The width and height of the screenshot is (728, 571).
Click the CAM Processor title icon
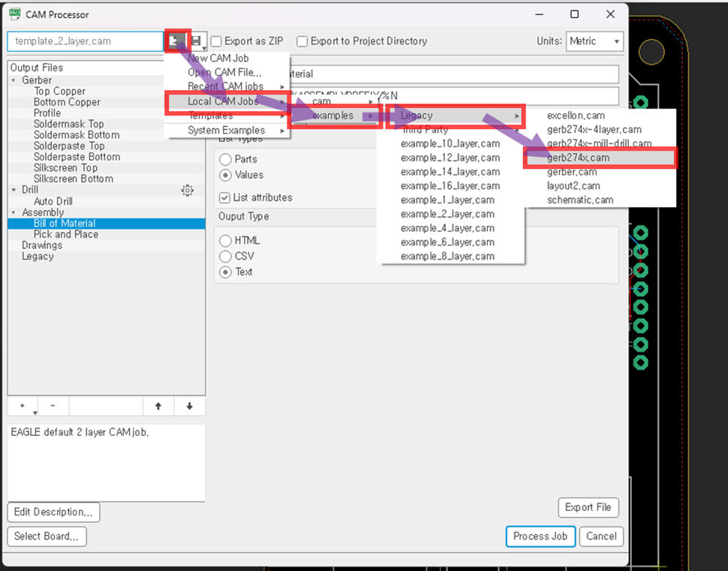[x=14, y=14]
